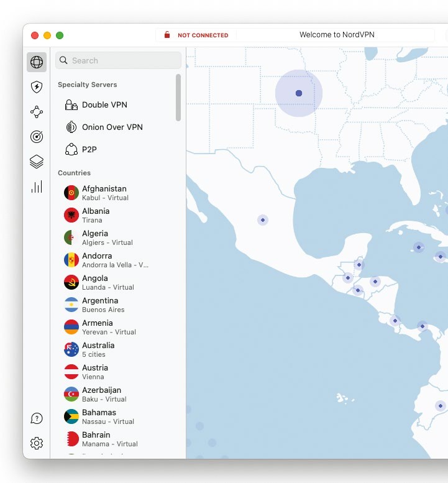
Task: Open the stacked layers sidebar icon
Action: [x=37, y=162]
